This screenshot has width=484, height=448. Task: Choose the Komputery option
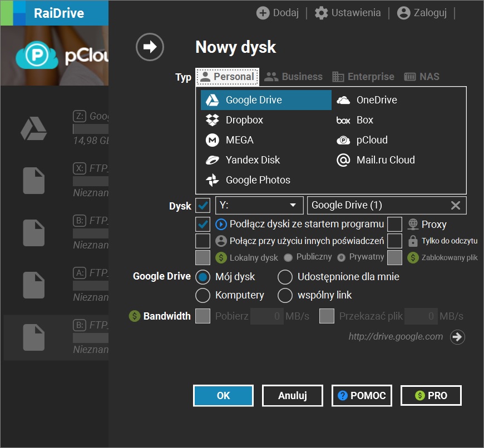[203, 295]
